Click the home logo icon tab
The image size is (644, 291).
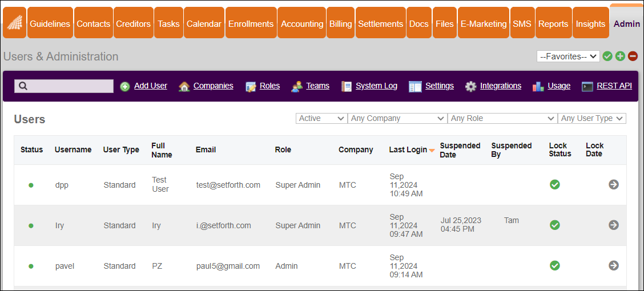(15, 23)
